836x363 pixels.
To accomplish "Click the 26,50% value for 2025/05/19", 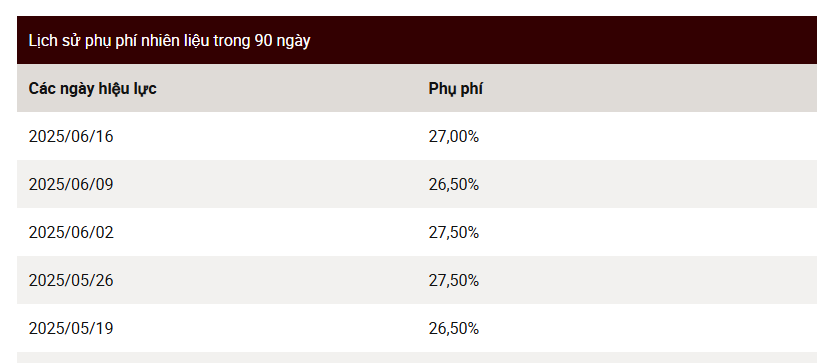I will [x=454, y=328].
